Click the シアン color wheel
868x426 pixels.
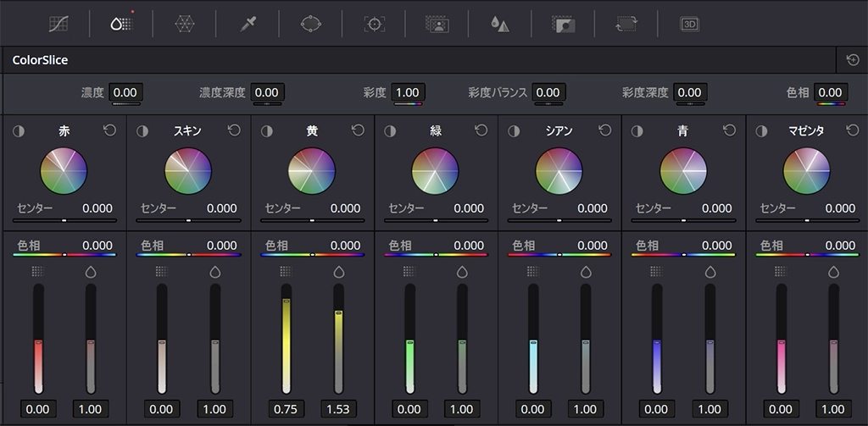pos(559,171)
